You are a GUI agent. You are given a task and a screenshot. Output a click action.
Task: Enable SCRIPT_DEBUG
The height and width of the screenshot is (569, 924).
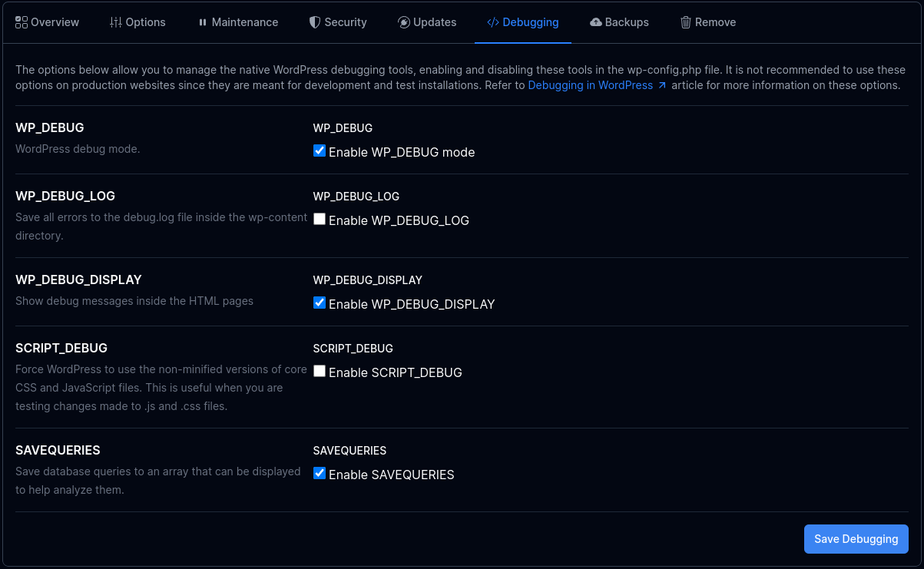[x=319, y=371]
